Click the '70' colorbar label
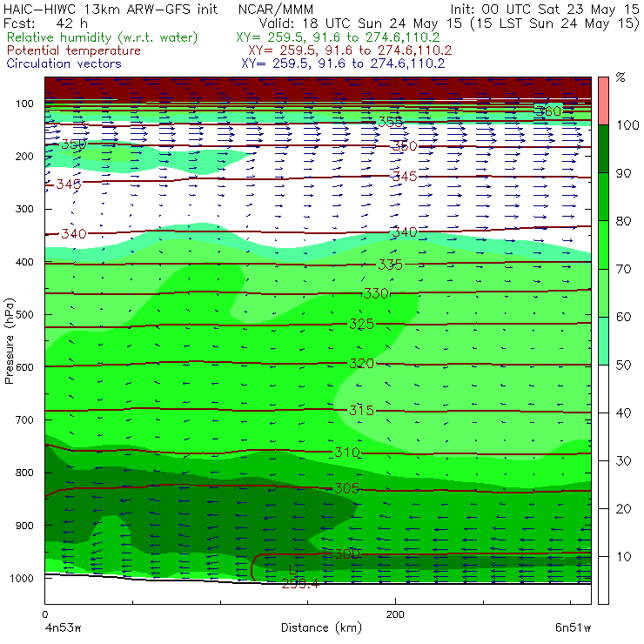644x644 pixels. (623, 269)
